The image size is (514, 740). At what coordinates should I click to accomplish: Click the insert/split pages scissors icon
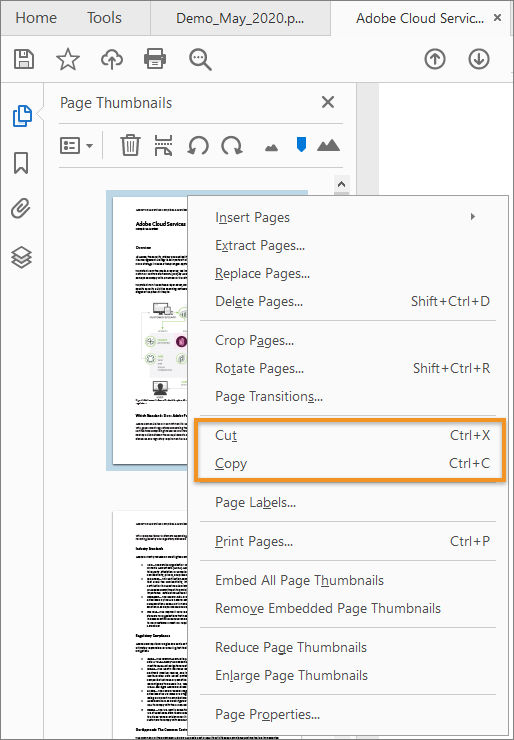[163, 145]
